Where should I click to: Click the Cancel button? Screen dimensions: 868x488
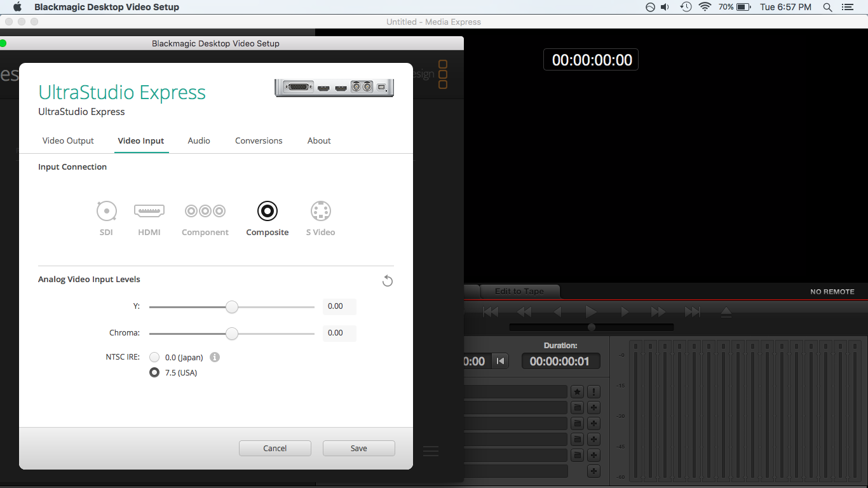[275, 448]
